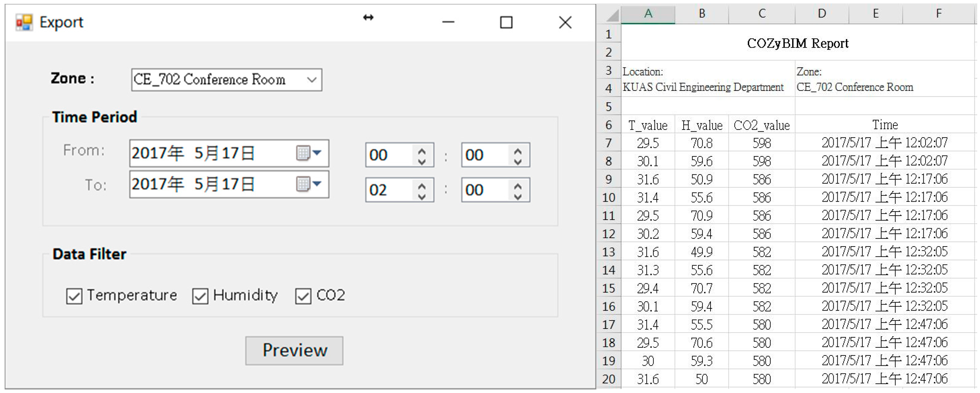Select column A header in spreadsheet
Viewport: 980px width, 393px height.
pyautogui.click(x=648, y=14)
